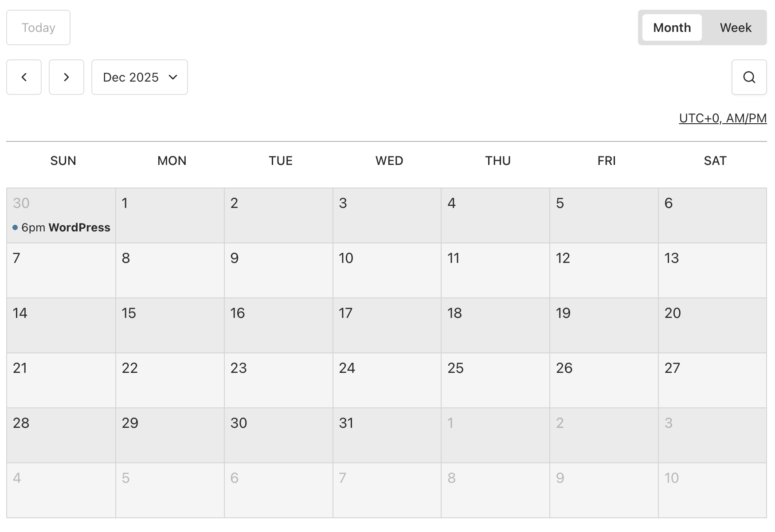Open the calendar search
This screenshot has height=532, width=775.
pos(749,77)
